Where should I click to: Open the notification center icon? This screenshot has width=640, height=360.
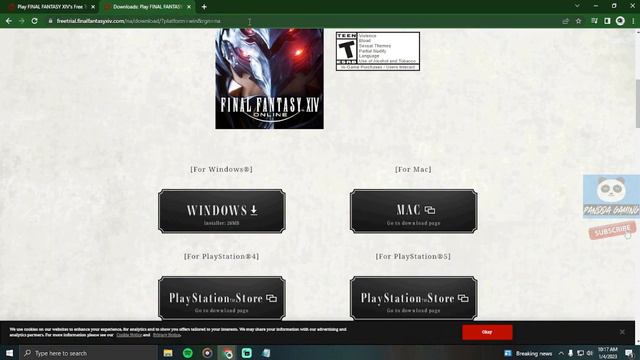tap(629, 353)
